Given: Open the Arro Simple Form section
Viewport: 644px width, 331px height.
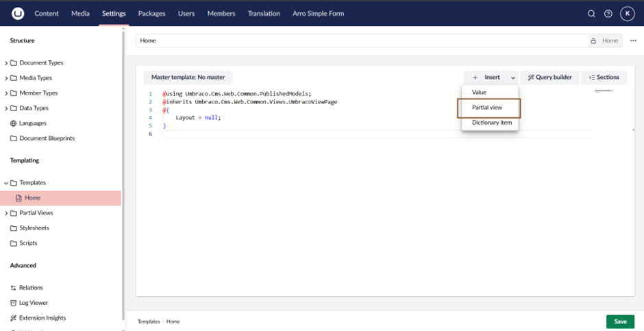Looking at the screenshot, I should (319, 14).
